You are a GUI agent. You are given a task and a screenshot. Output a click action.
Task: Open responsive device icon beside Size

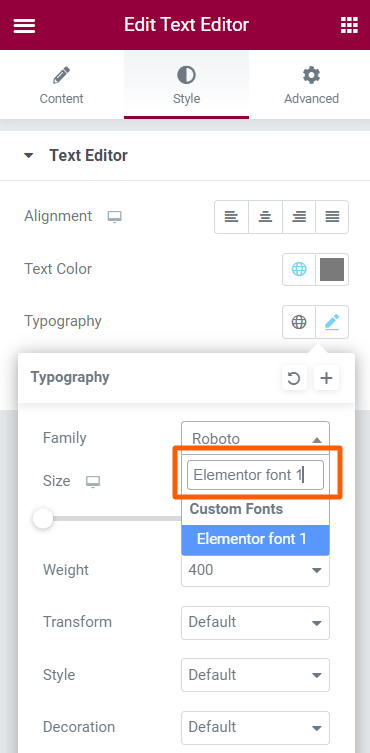(93, 482)
